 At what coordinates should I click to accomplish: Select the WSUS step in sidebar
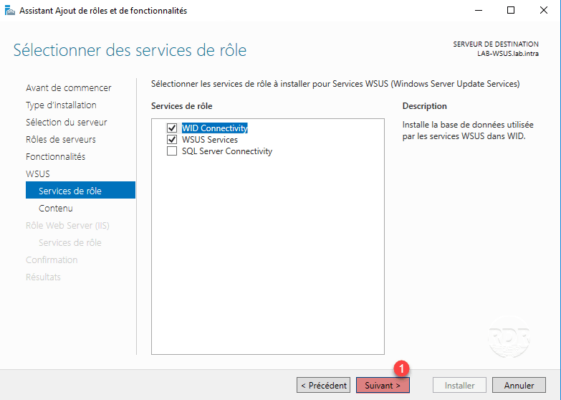tap(38, 174)
